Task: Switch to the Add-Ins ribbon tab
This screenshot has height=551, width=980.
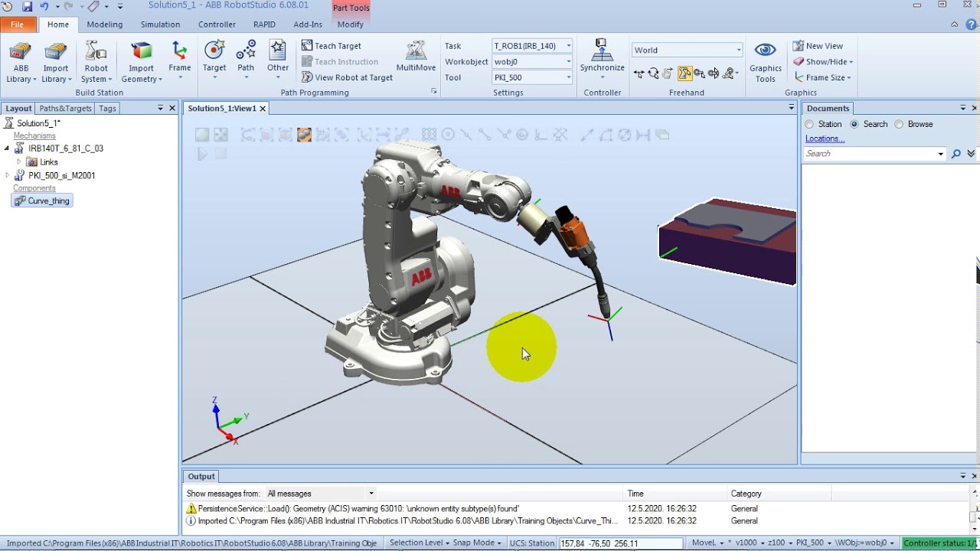Action: pyautogui.click(x=308, y=24)
